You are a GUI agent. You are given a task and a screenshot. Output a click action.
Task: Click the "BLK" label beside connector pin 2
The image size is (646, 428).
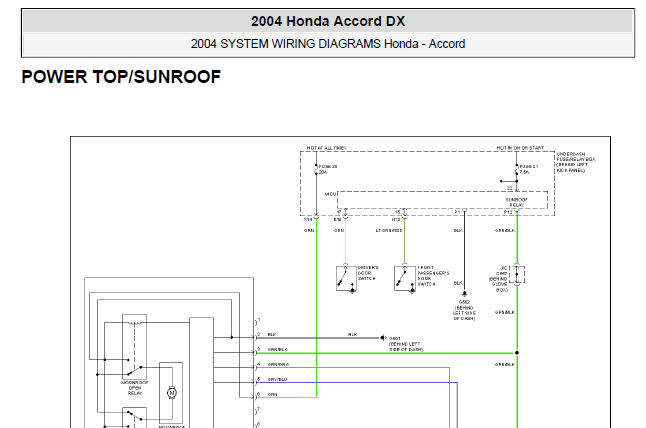pos(272,334)
